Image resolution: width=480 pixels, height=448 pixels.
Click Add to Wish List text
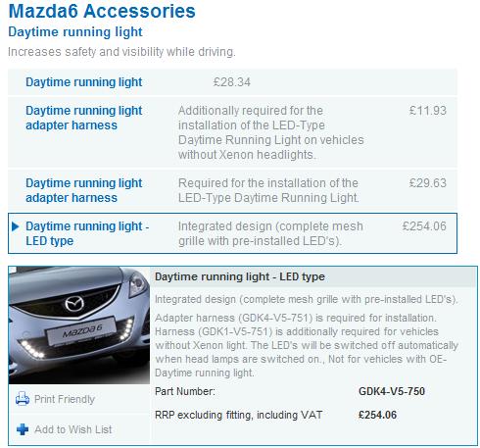[x=73, y=429]
